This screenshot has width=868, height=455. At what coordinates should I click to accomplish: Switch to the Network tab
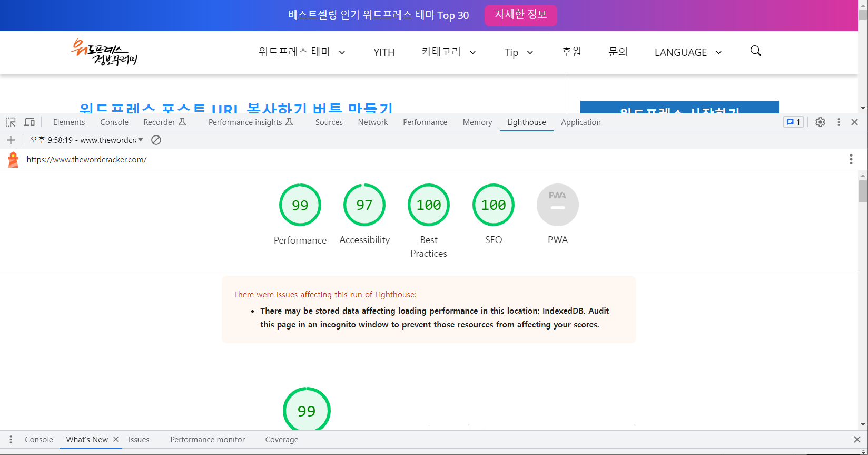tap(373, 122)
